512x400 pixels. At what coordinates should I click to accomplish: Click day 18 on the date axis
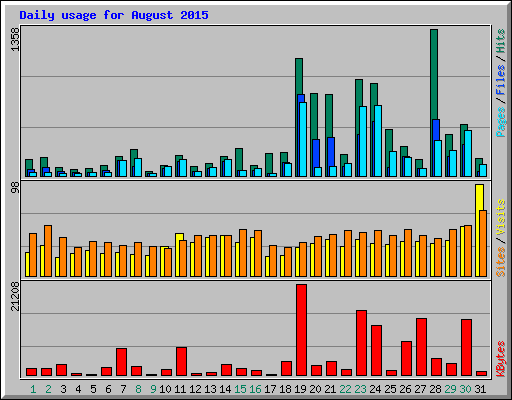coord(285,389)
